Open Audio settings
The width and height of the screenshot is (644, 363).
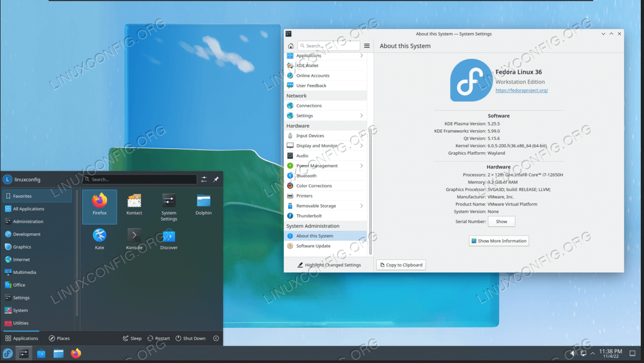325,156
